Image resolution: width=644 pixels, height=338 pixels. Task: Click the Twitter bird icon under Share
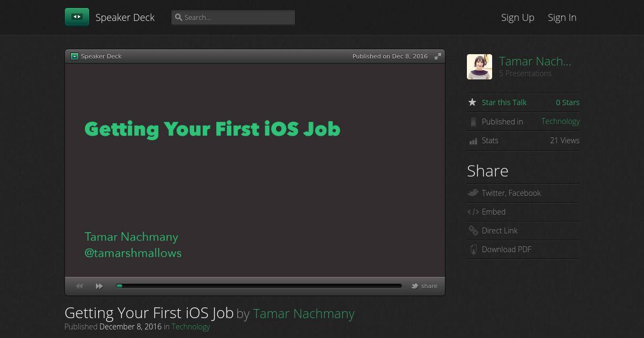[473, 193]
